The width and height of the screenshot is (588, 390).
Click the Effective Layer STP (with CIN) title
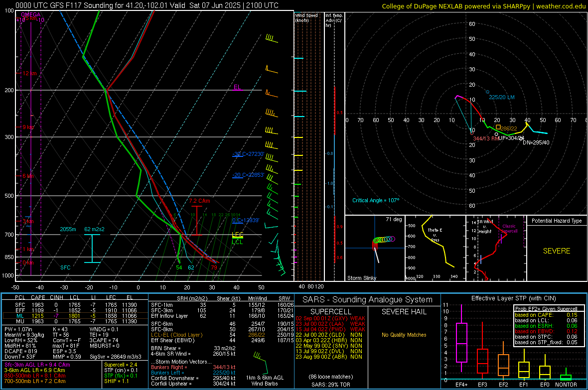point(513,298)
